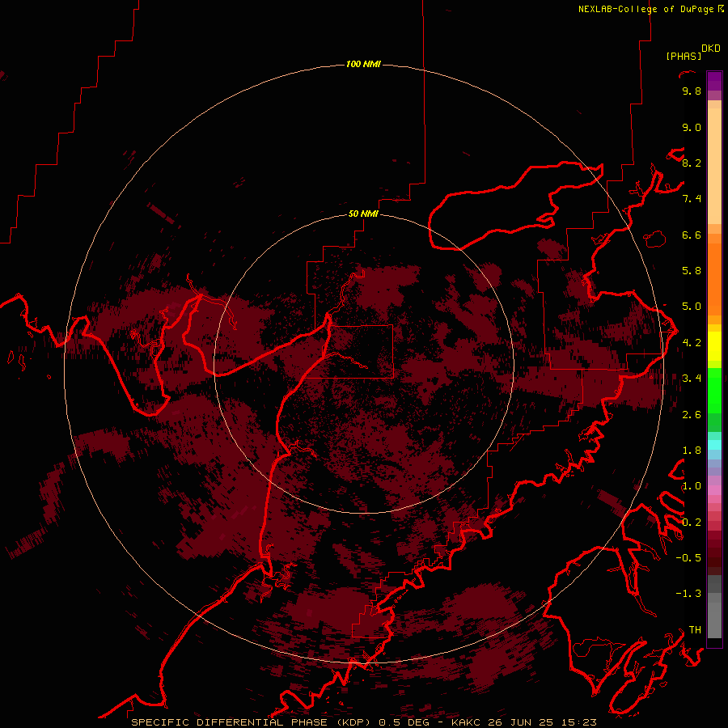Screen dimensions: 728x728
Task: Click the bright green segment of the color bar
Action: click(714, 390)
